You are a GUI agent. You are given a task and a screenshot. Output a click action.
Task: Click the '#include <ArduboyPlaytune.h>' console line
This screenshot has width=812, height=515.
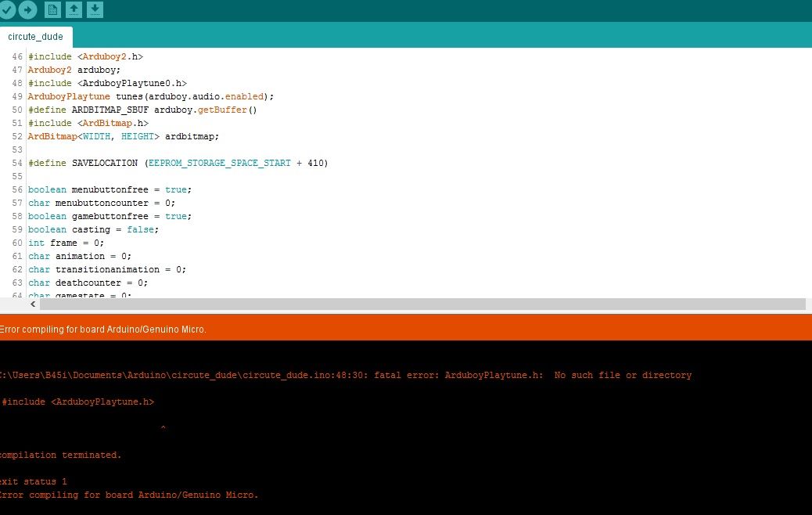point(77,402)
